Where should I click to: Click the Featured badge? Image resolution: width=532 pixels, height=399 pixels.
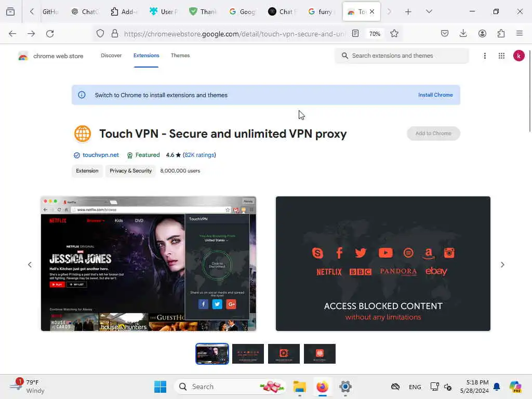point(143,155)
